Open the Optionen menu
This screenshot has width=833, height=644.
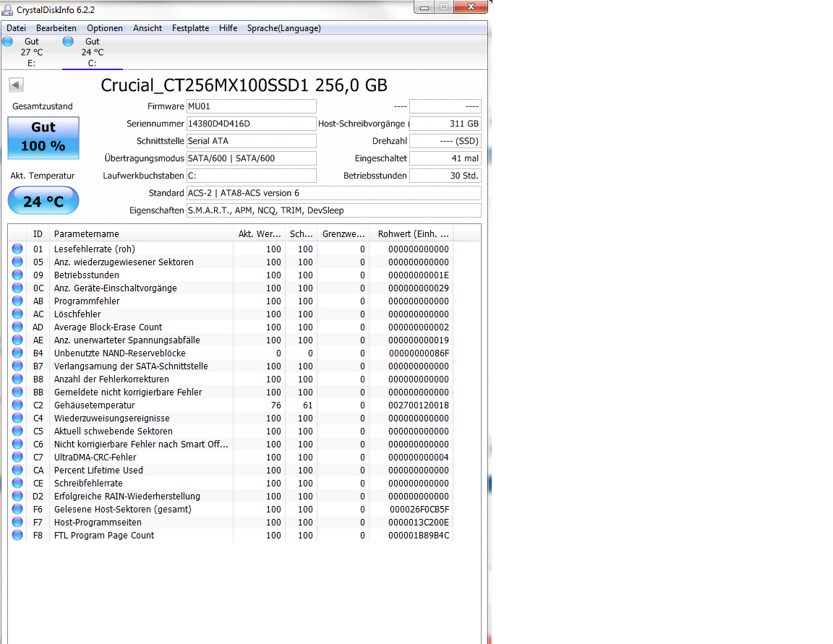click(105, 28)
